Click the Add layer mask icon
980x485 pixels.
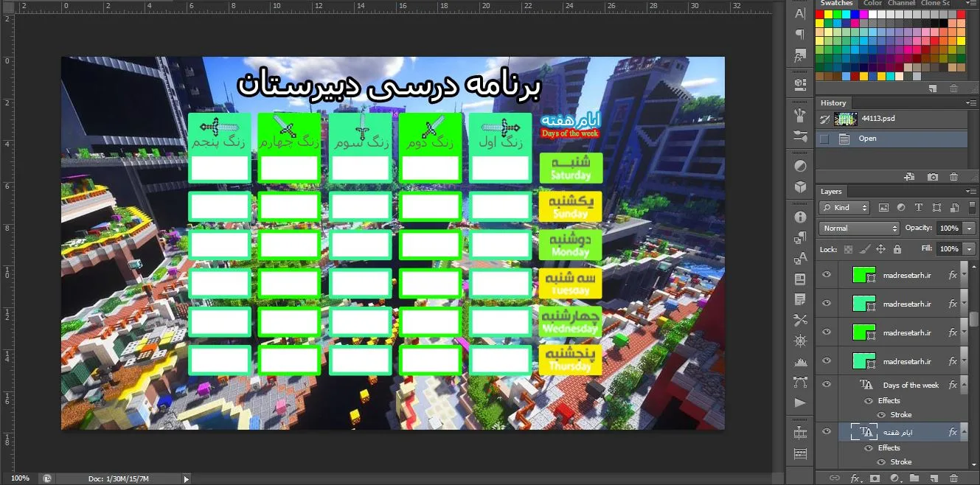(874, 478)
